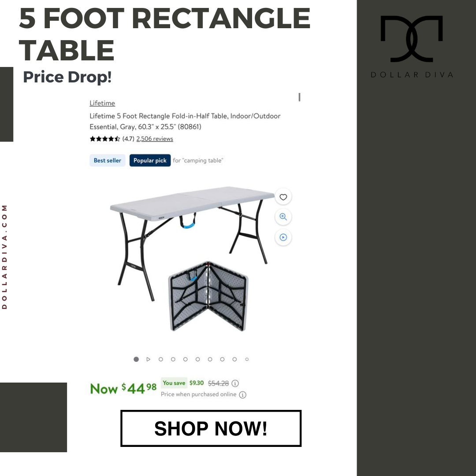Click the heart favorite icon
The image size is (476, 476).
point(283,197)
